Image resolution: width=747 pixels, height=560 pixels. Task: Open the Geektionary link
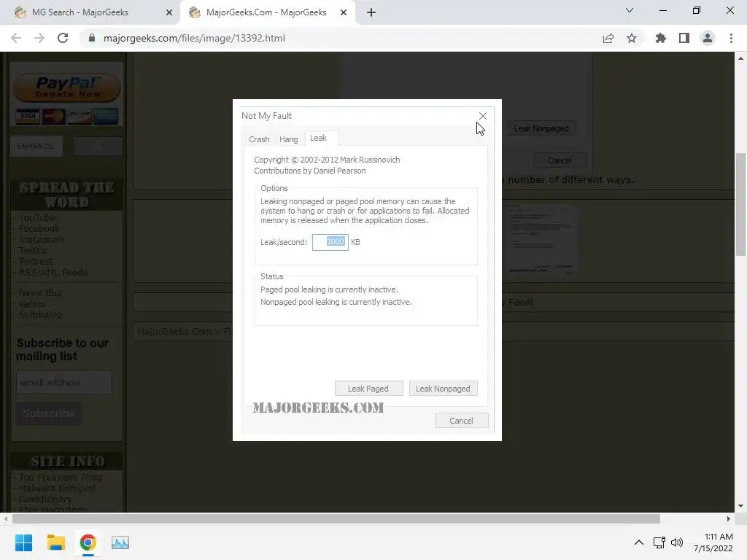click(x=45, y=499)
